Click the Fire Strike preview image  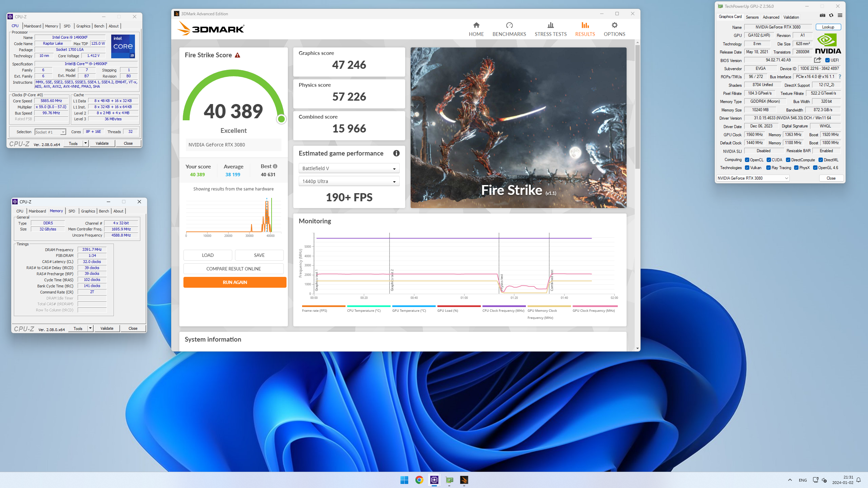(518, 128)
